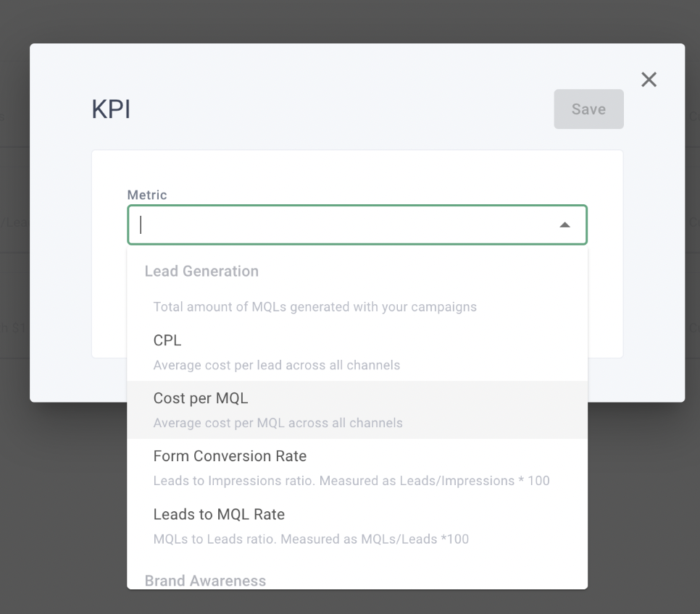Select the CPL metric option
The height and width of the screenshot is (614, 700).
click(x=167, y=340)
